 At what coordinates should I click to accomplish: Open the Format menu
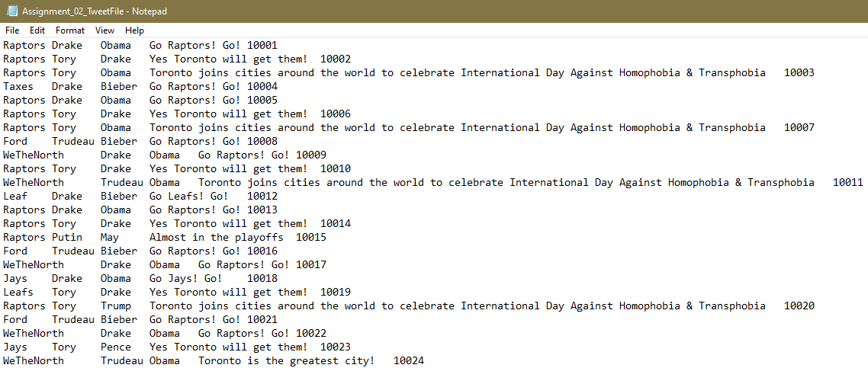point(70,30)
